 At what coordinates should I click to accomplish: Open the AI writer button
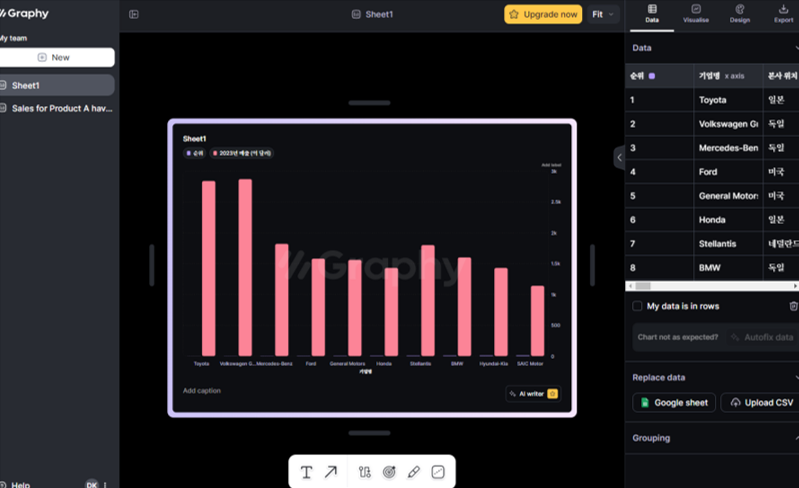pos(534,394)
